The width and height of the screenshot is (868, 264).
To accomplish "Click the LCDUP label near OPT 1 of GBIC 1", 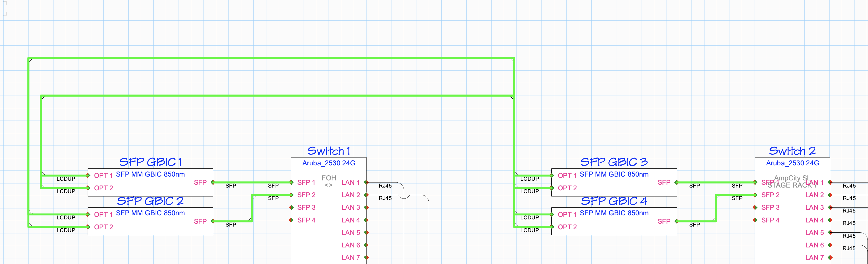I will [66, 179].
